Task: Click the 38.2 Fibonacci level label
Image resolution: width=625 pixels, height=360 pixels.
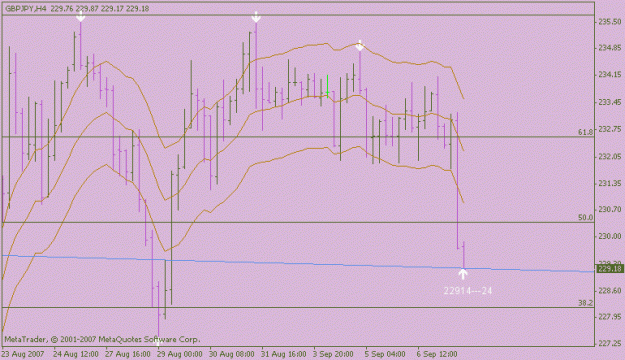Action: click(x=586, y=303)
